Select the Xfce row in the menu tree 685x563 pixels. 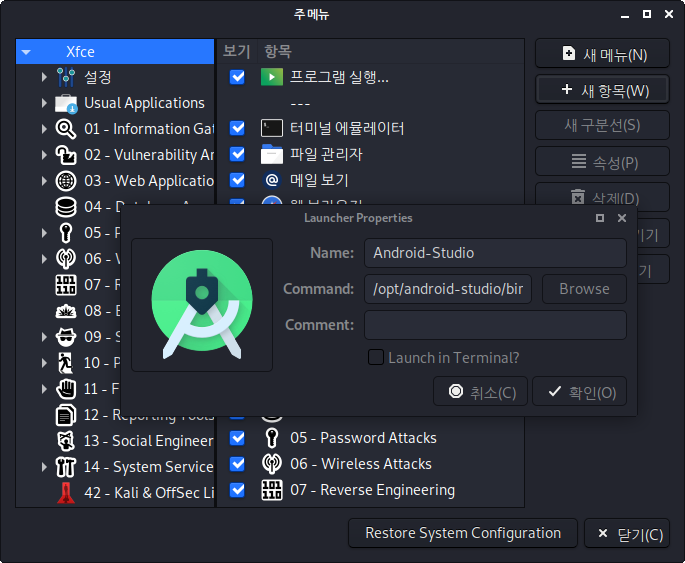point(115,52)
